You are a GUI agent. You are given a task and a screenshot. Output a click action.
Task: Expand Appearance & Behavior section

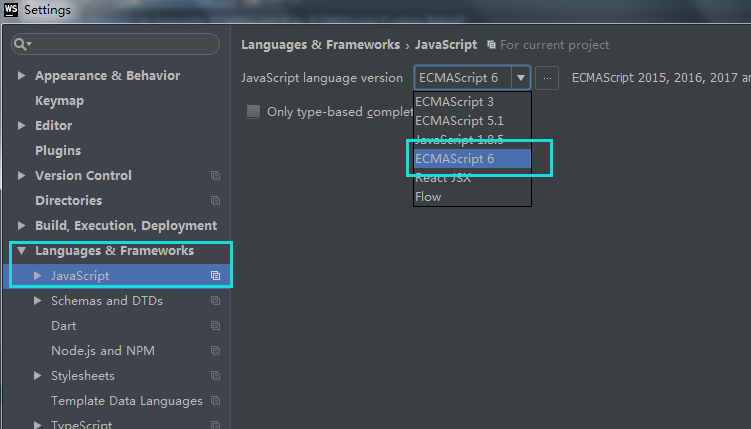(22, 76)
